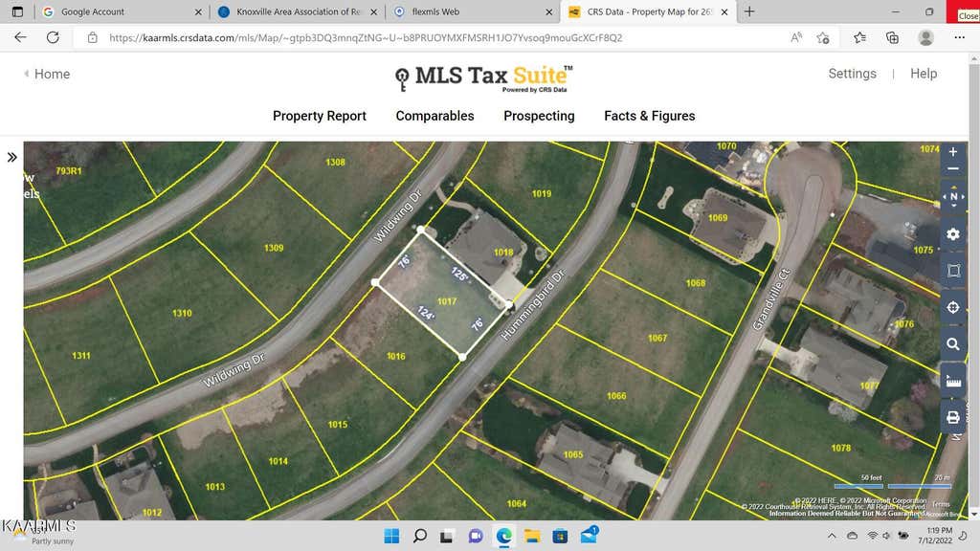Activate the ruler measure tool
Screen dimensions: 980x551
pos(953,381)
